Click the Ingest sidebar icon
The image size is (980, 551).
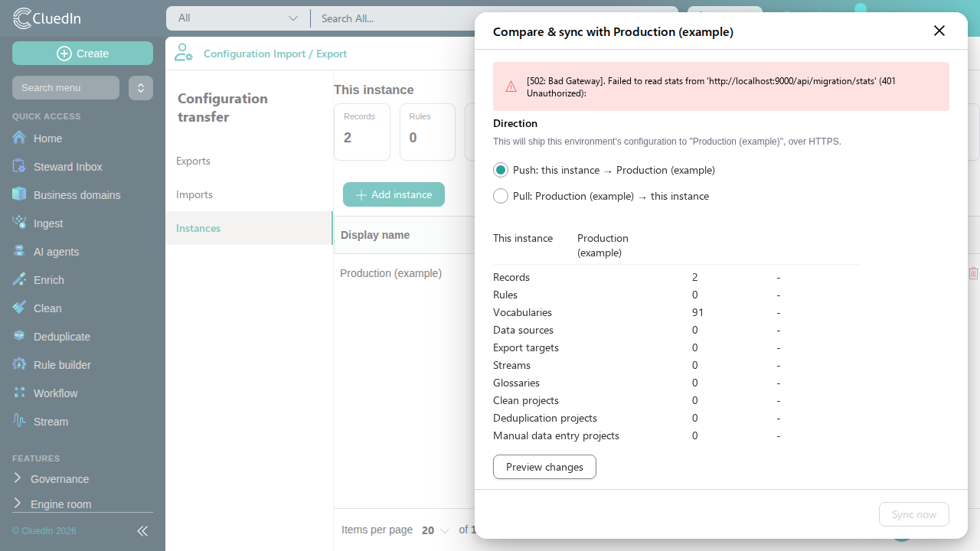(x=19, y=223)
